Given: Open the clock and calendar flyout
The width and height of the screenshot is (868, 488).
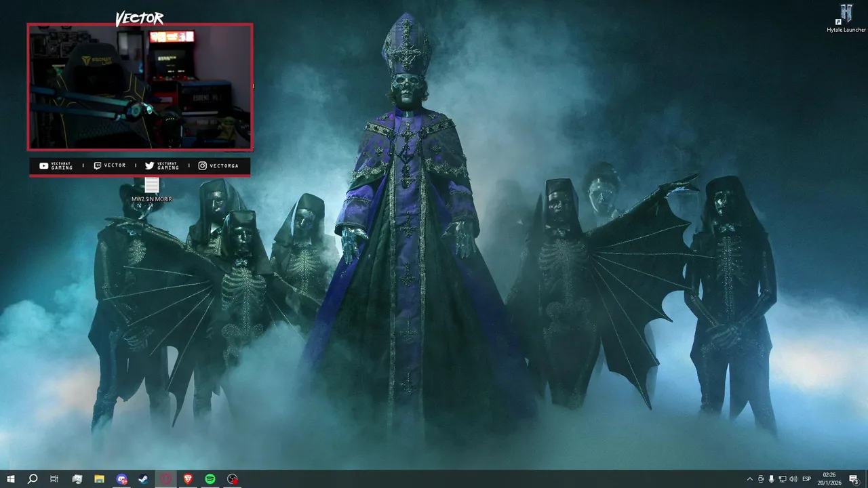Looking at the screenshot, I should point(829,479).
